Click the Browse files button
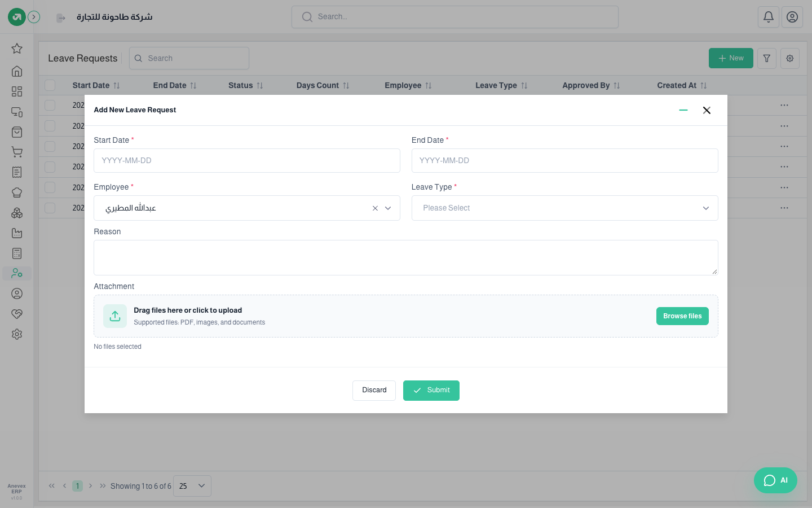Screen dimensions: 812x508 coord(682,316)
